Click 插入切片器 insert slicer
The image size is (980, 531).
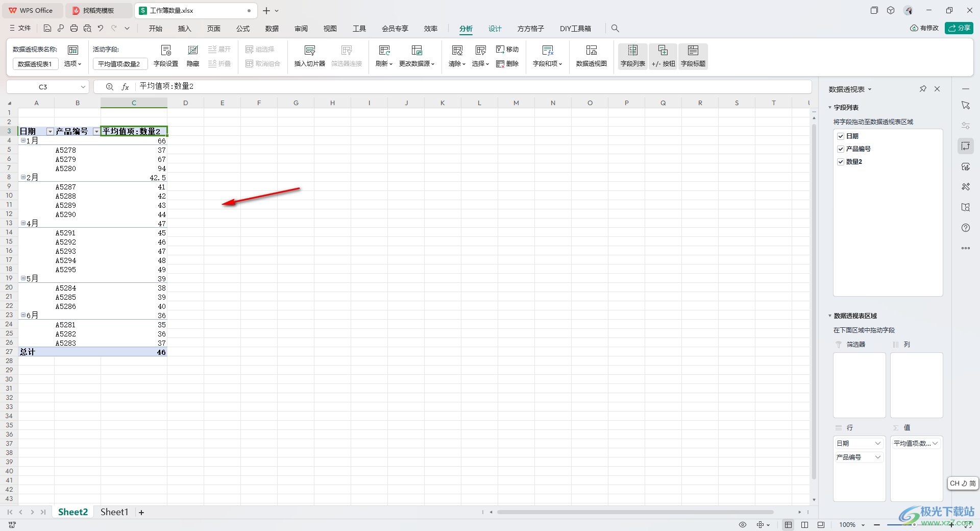[310, 56]
